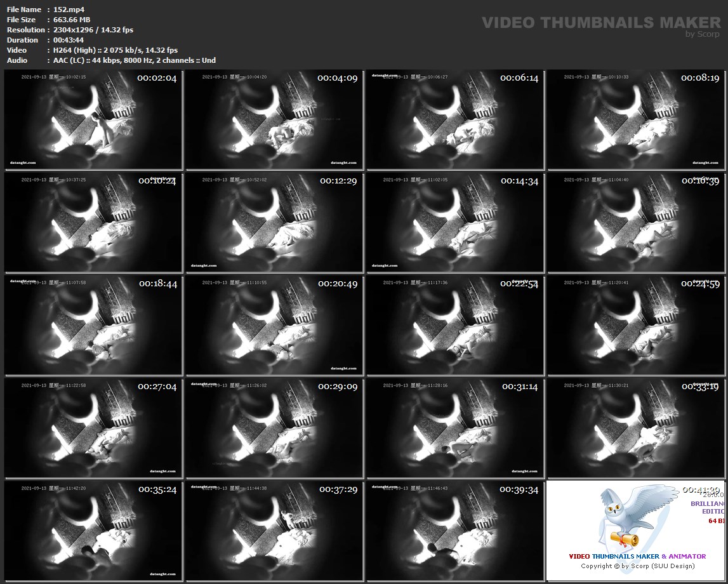The width and height of the screenshot is (728, 584).
Task: Click the 'Resolution' label
Action: coord(25,30)
